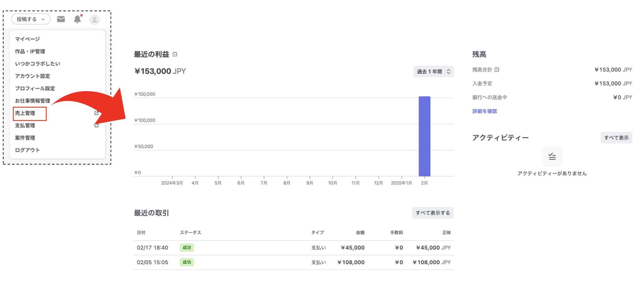Click すべて表示する for recent transactions
Screen dimensions: 644x305
click(433, 213)
